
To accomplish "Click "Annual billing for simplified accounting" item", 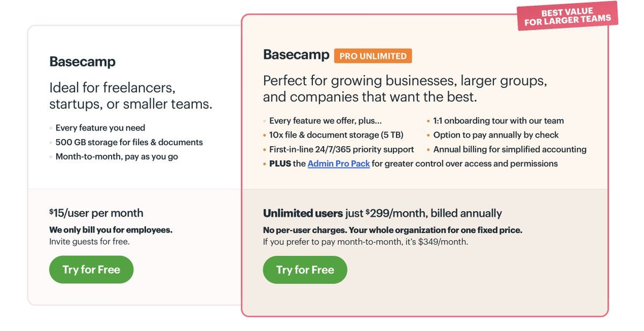I will [x=510, y=149].
